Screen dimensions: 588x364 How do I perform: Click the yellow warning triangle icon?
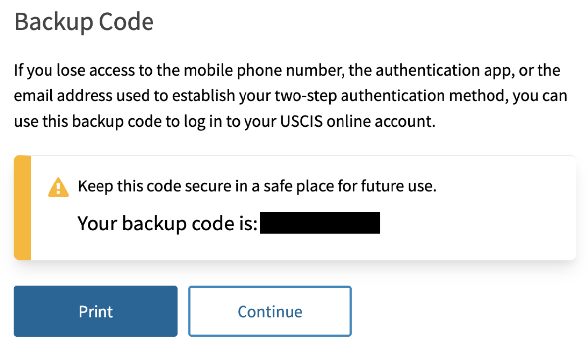click(58, 187)
